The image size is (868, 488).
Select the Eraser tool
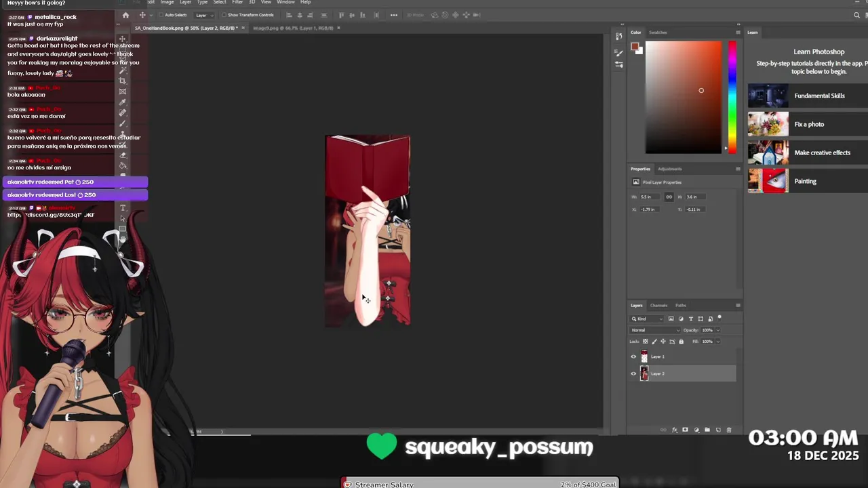[x=123, y=155]
